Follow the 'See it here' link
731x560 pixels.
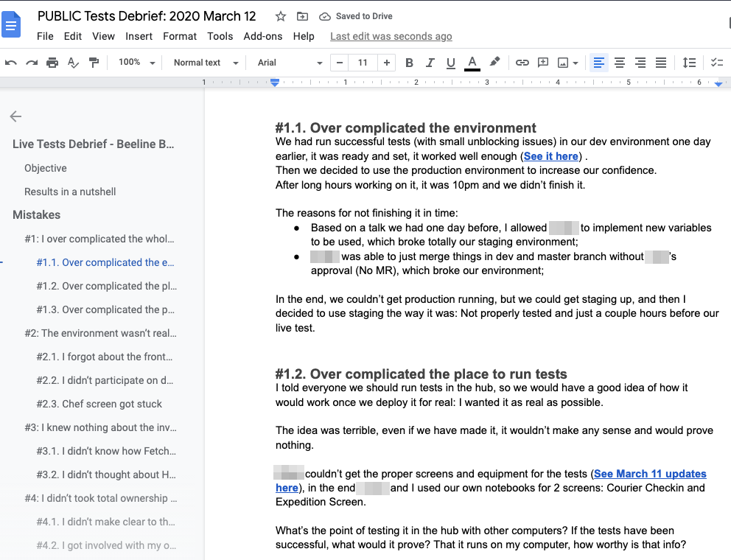click(x=551, y=156)
